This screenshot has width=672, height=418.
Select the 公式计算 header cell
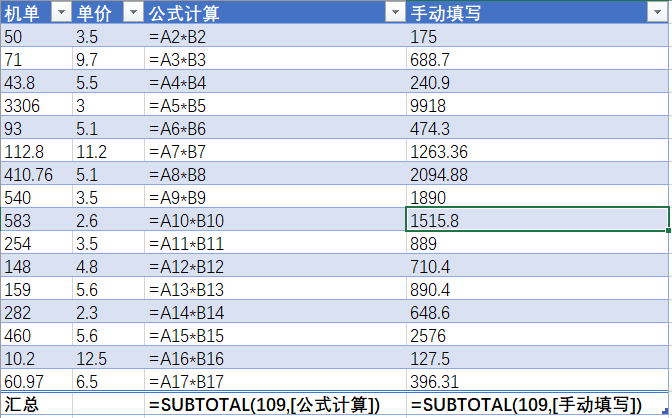point(276,12)
